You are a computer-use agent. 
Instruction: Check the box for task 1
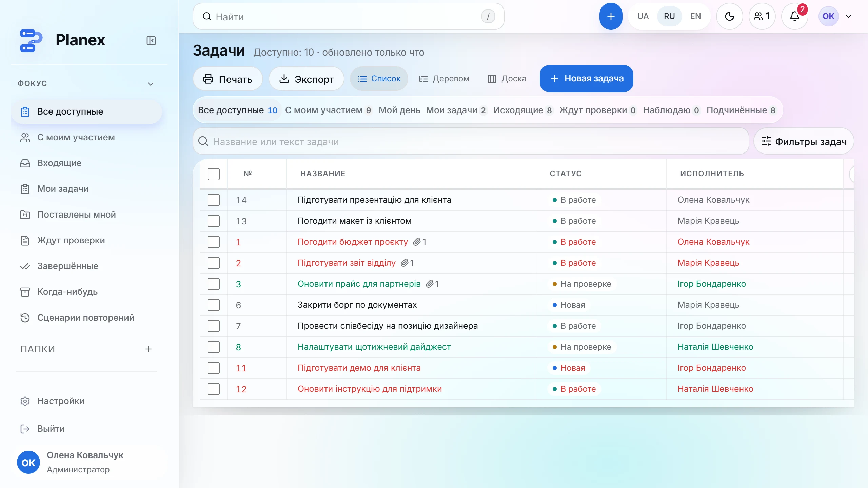click(214, 242)
